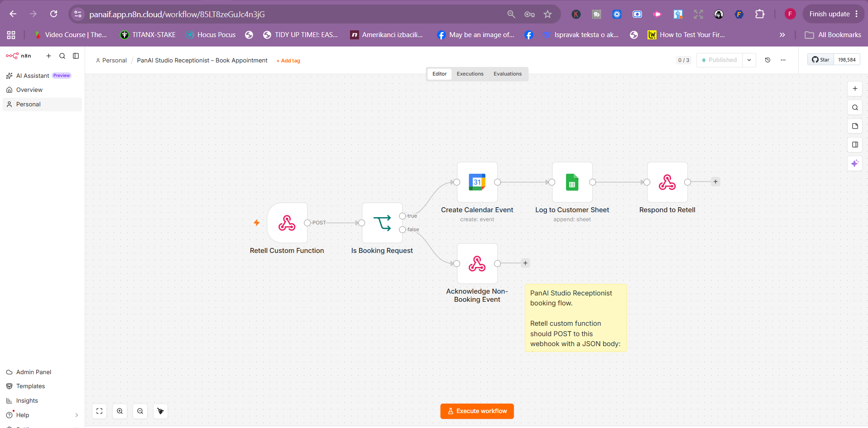The height and width of the screenshot is (428, 868).
Task: Fit canvas to view icon
Action: coord(100,411)
